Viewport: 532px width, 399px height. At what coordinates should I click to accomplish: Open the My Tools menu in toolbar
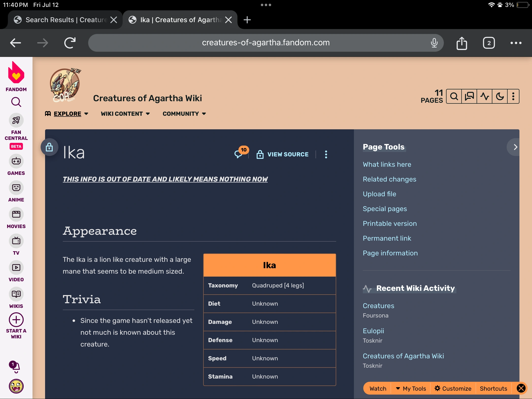point(411,388)
